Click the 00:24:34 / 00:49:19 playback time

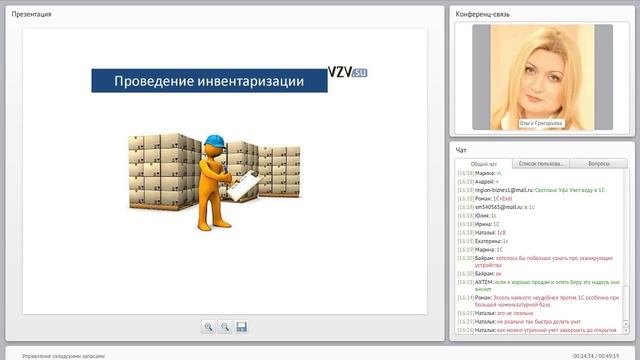click(x=596, y=356)
